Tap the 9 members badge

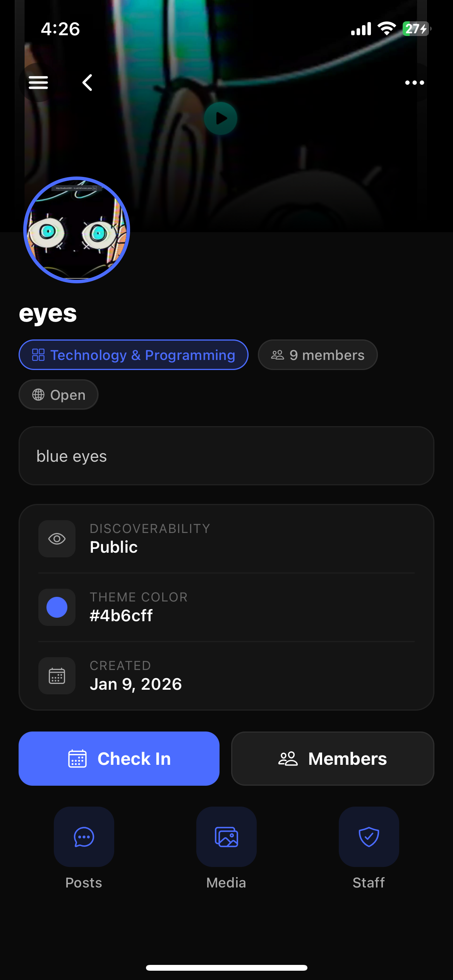click(317, 355)
